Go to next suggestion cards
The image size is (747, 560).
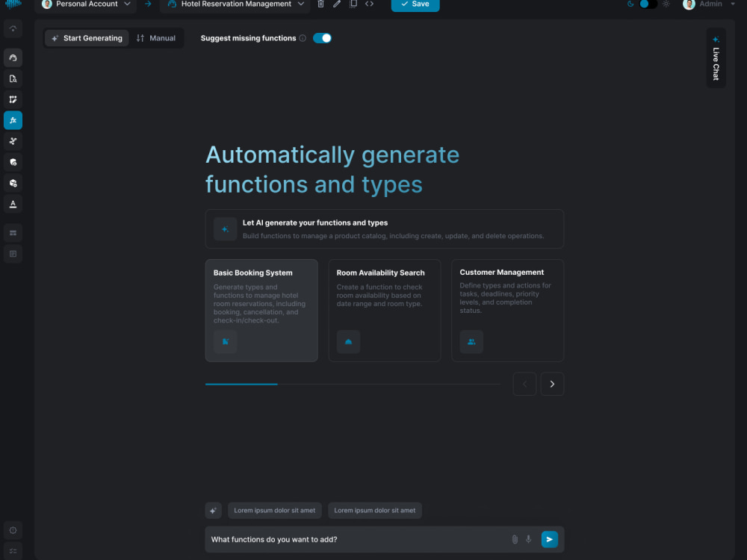pyautogui.click(x=552, y=384)
